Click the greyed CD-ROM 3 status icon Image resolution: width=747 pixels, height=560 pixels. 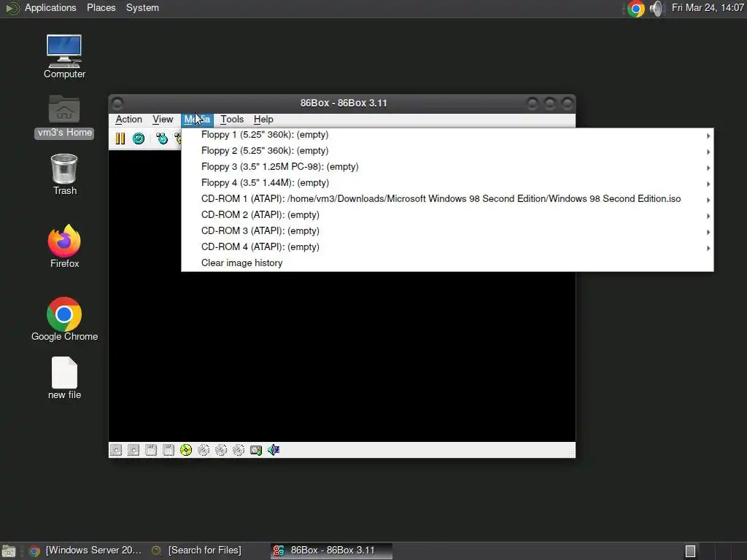[221, 450]
